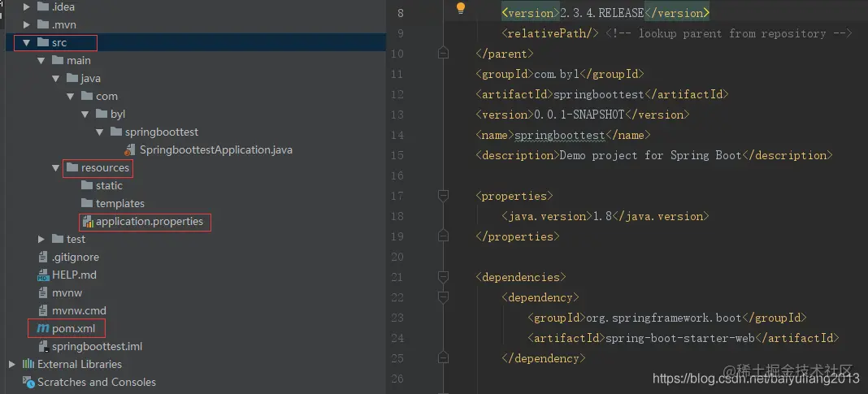Collapse the main folder arrow
Screen dimensions: 868x394
[41, 60]
